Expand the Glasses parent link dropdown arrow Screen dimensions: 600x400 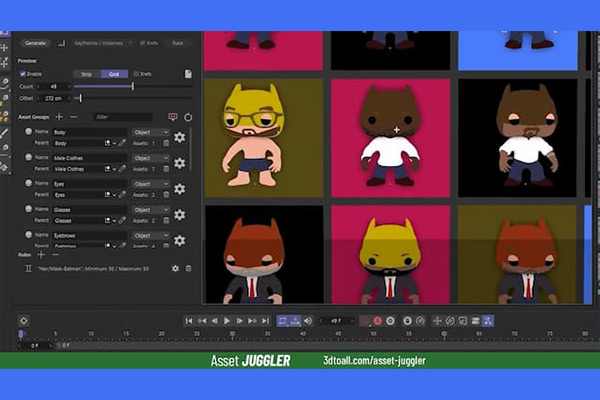click(x=114, y=221)
